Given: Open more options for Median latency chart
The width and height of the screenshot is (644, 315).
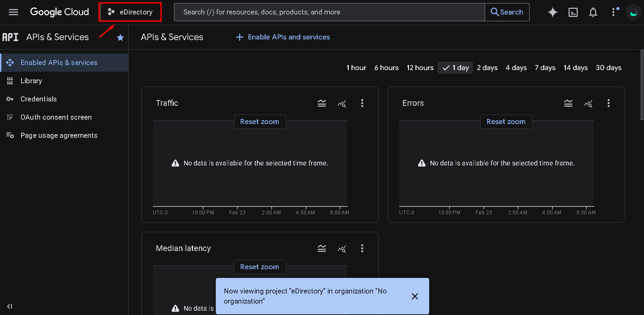Looking at the screenshot, I should click(362, 248).
